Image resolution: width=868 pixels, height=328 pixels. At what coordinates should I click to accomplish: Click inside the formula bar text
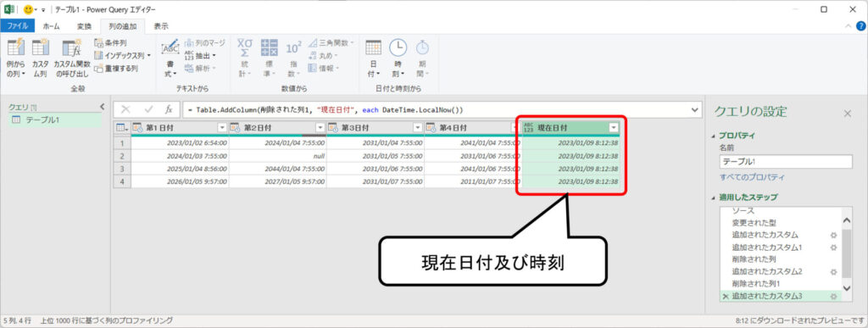coord(325,110)
